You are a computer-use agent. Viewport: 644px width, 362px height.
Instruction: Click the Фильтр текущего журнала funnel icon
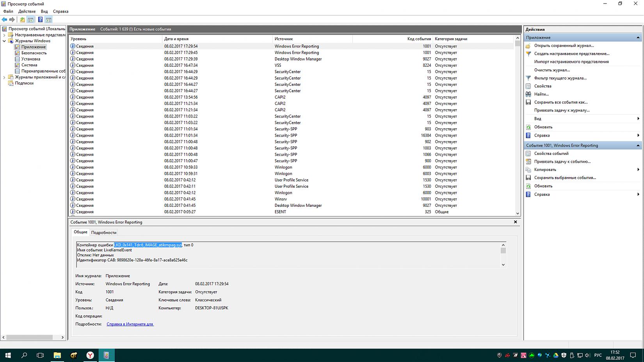528,78
